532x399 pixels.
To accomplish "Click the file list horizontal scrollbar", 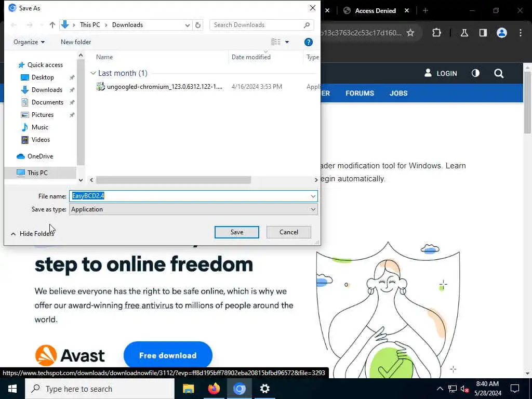I will pos(174,180).
